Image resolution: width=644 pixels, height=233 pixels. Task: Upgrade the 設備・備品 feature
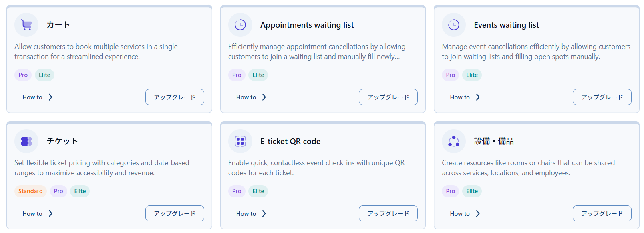[x=602, y=213]
